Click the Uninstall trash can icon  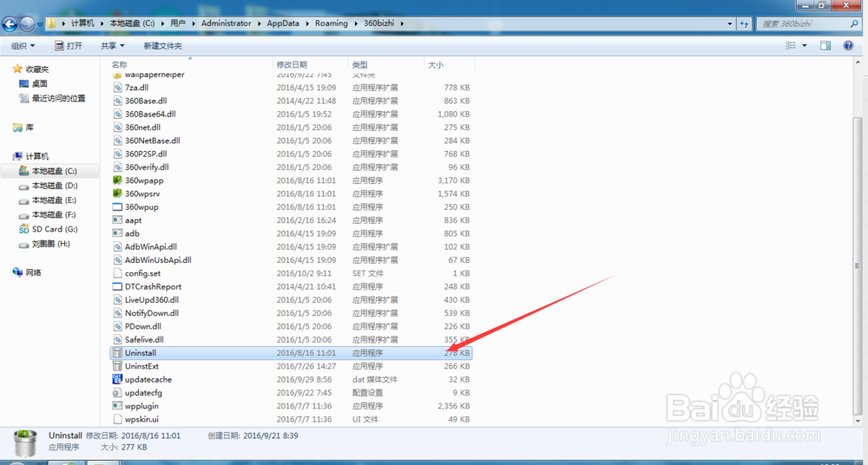tap(117, 352)
